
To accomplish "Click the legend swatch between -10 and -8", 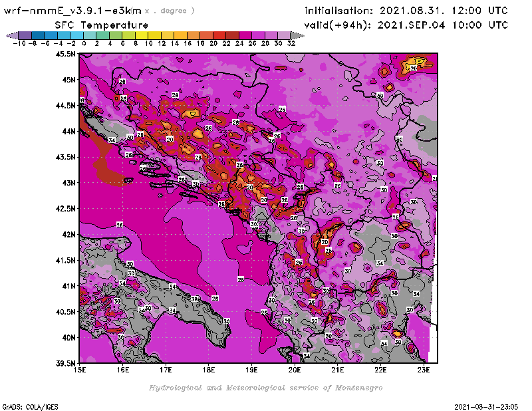I will pos(25,35).
